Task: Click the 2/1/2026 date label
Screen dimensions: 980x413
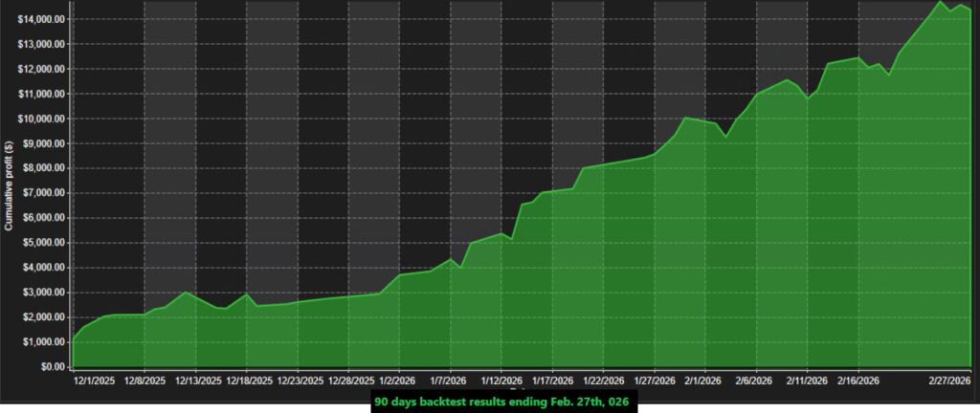Action: coord(705,379)
